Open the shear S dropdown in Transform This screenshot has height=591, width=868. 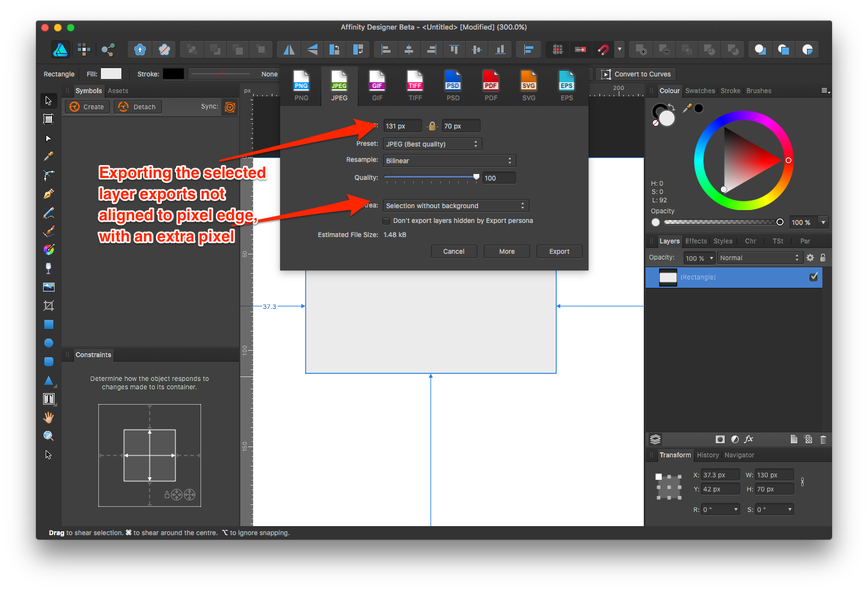790,509
